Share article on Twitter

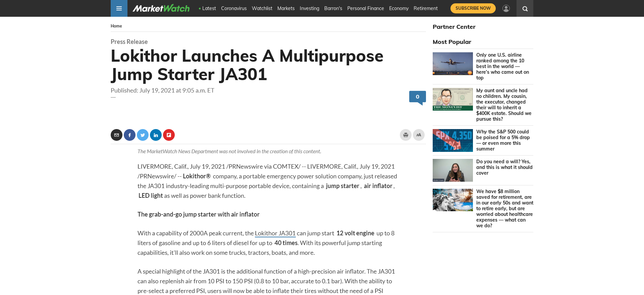[x=143, y=135]
